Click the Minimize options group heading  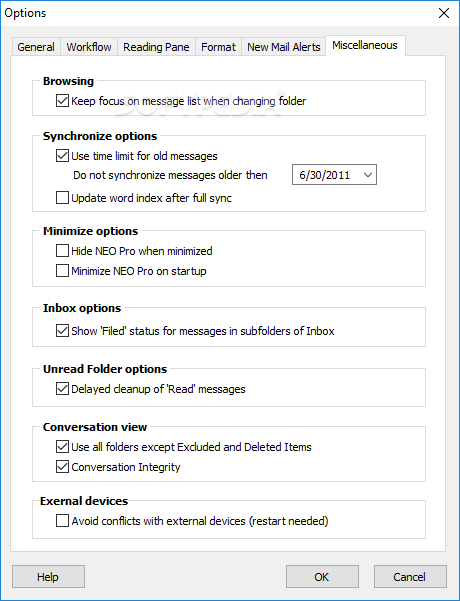point(90,231)
